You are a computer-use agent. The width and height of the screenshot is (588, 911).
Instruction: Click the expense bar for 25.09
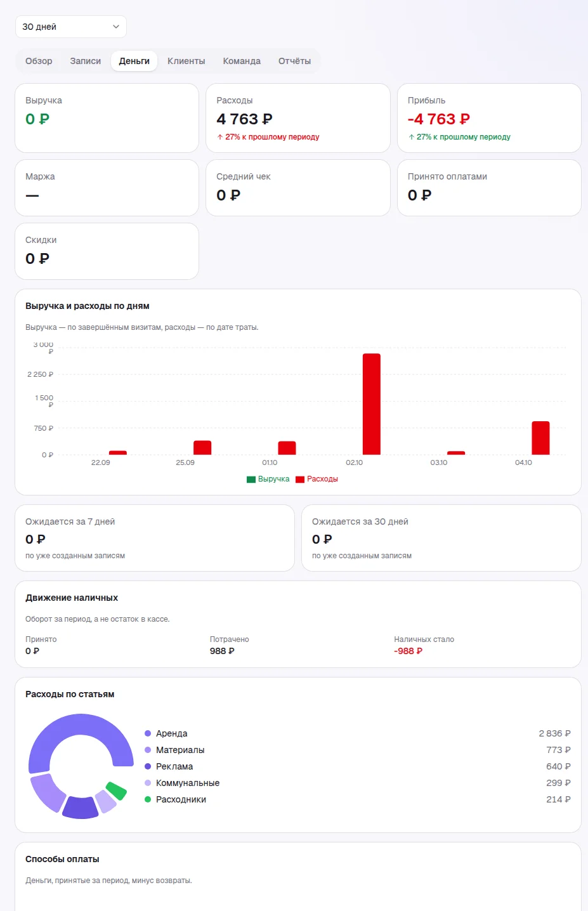pyautogui.click(x=202, y=448)
